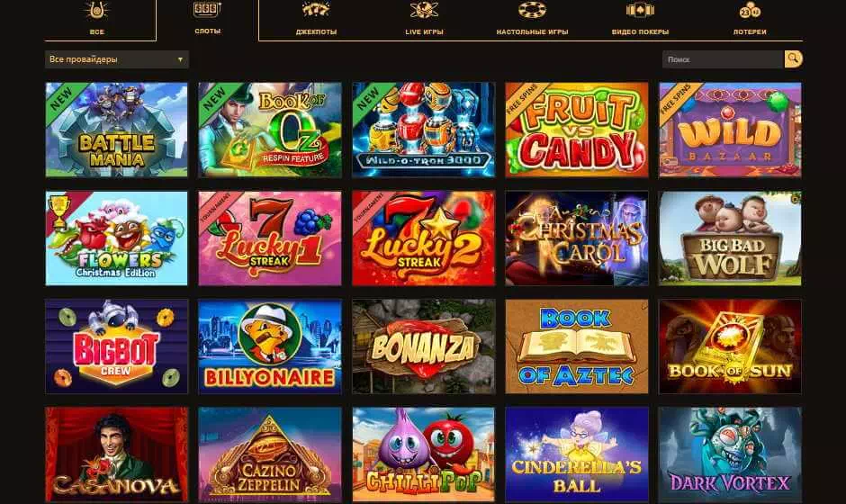Click the Поиск search field
Viewport: 846px width, 504px height.
(723, 59)
